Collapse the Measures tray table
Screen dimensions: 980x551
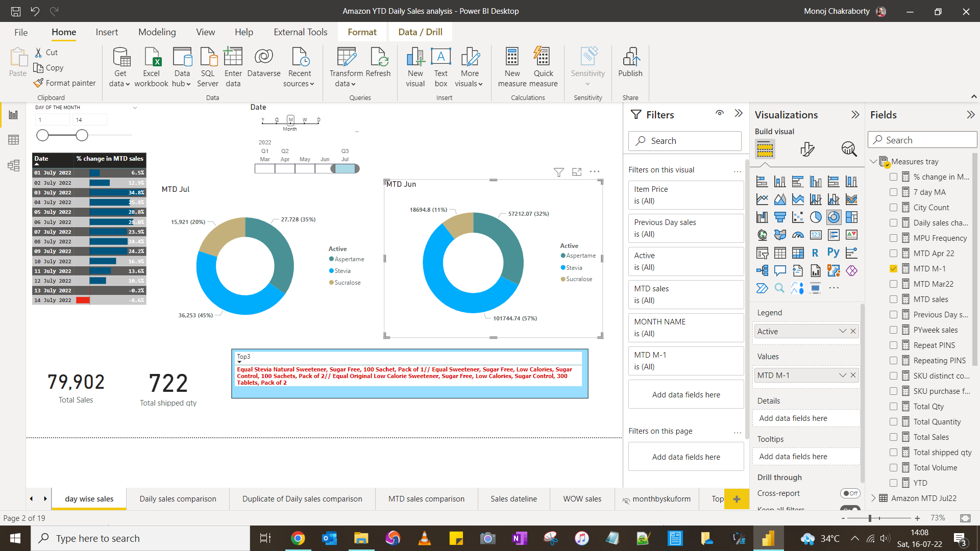click(x=873, y=161)
